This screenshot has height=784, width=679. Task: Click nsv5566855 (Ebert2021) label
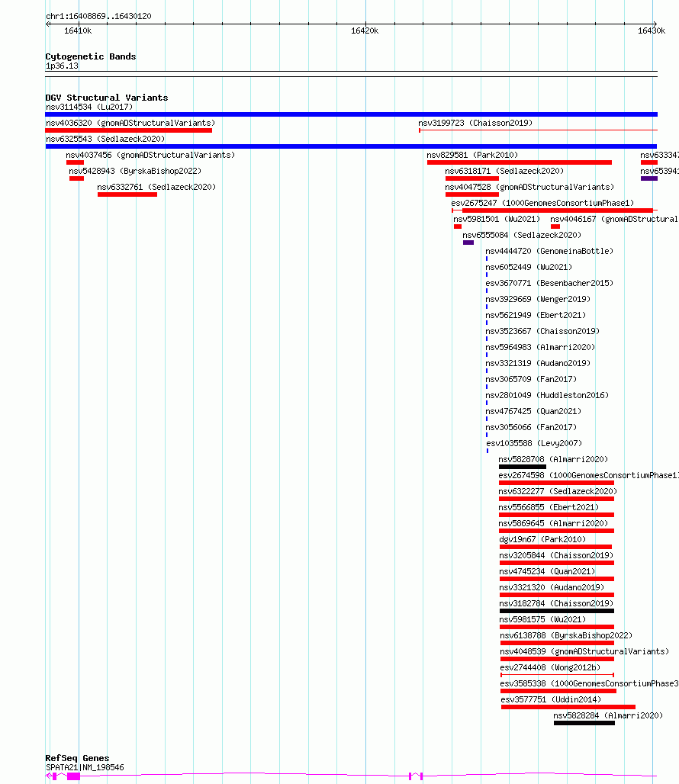click(x=549, y=507)
